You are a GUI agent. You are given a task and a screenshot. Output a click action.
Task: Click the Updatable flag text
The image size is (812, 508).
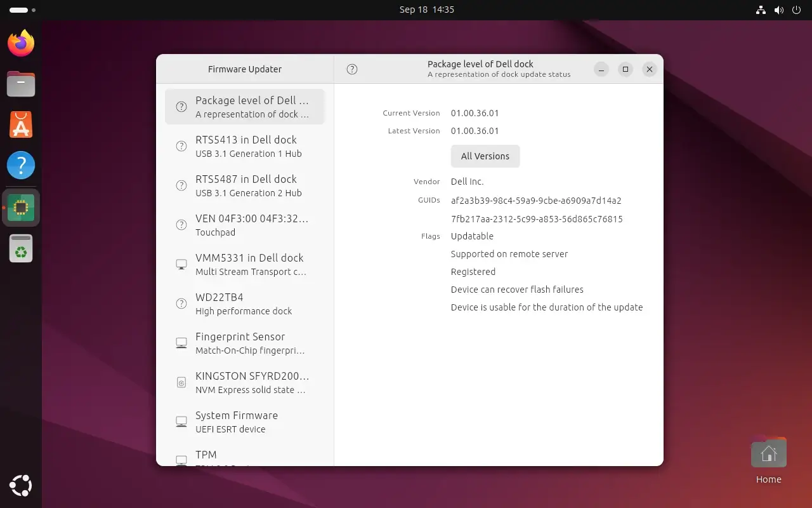coord(472,236)
